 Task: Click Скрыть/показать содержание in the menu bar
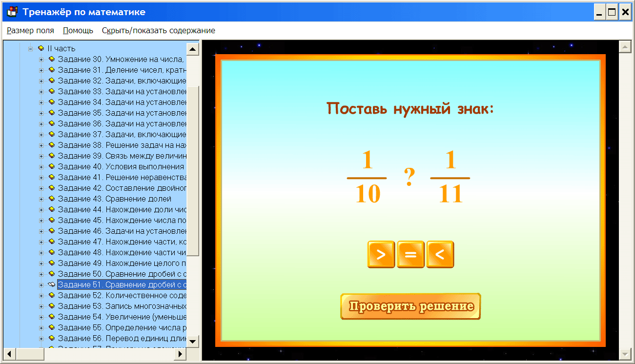click(x=158, y=30)
